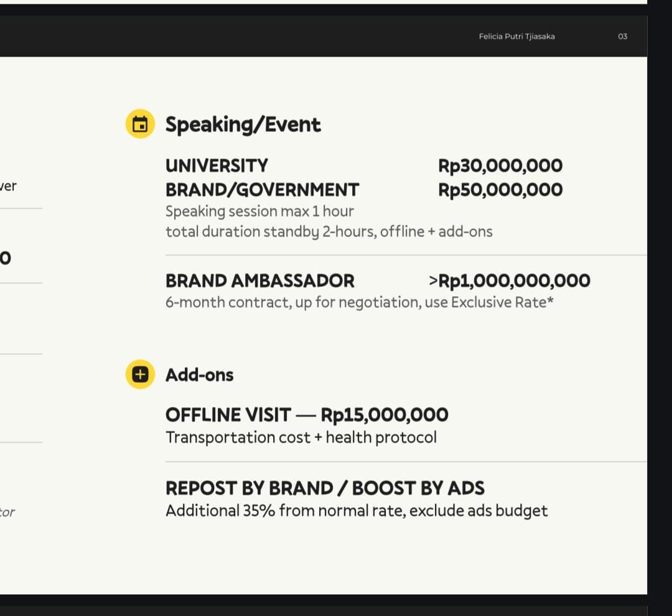Click the >Rp1,000,000,000 ambassador price
Screen dimensions: 672x616
click(510, 281)
